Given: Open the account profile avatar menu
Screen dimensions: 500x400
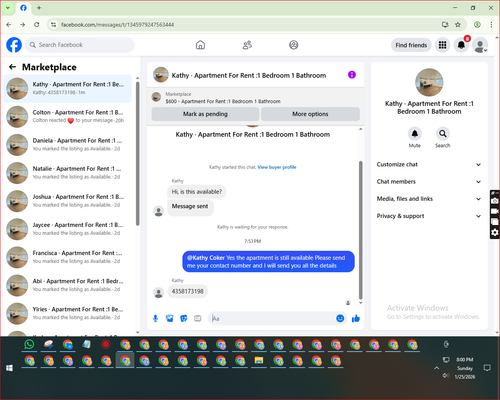Looking at the screenshot, I should pos(480,45).
